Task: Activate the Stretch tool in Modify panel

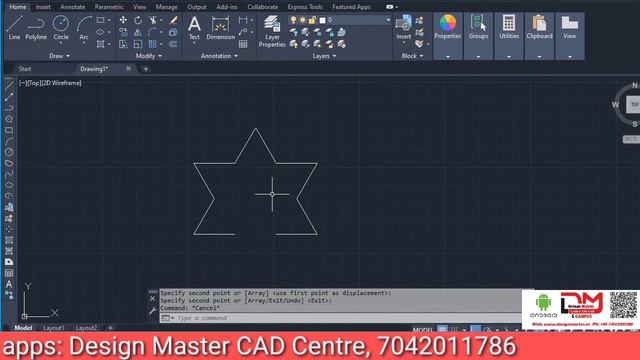Action: coord(123,44)
